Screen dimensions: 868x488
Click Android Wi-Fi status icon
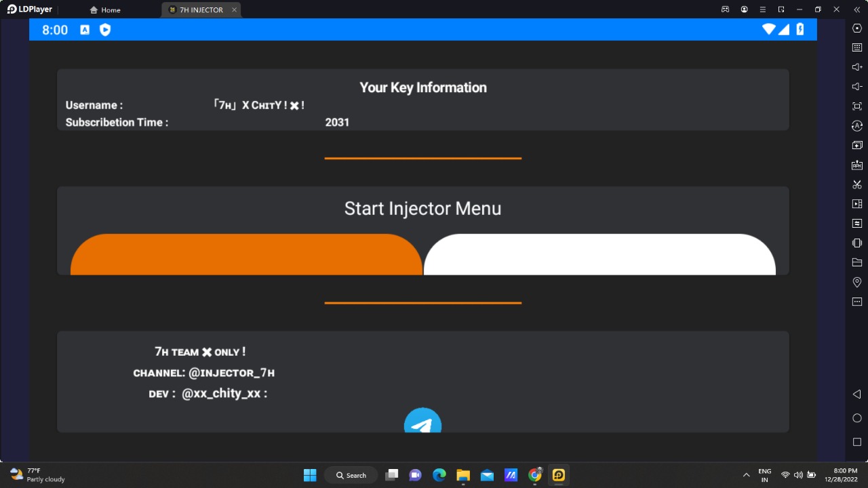click(x=768, y=29)
